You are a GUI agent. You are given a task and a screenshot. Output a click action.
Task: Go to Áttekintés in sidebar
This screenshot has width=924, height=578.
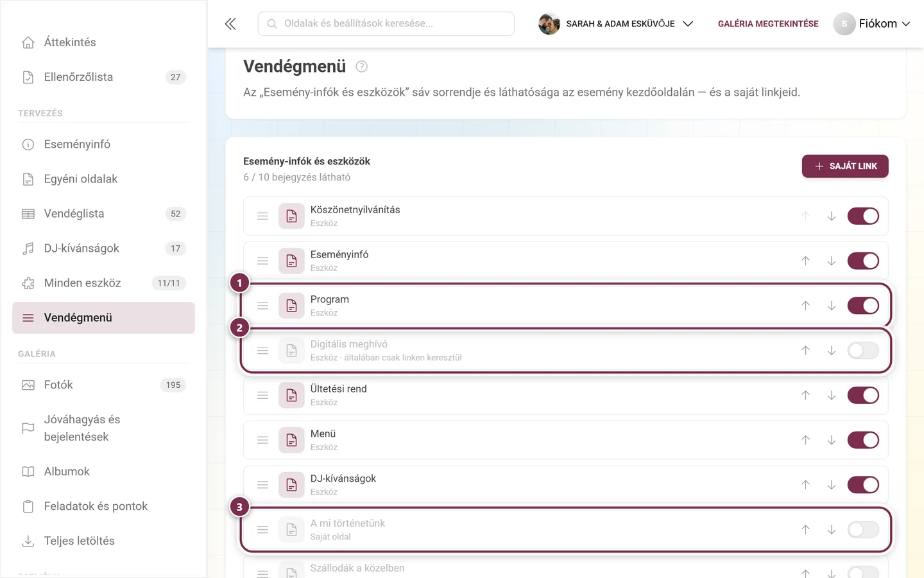point(103,42)
